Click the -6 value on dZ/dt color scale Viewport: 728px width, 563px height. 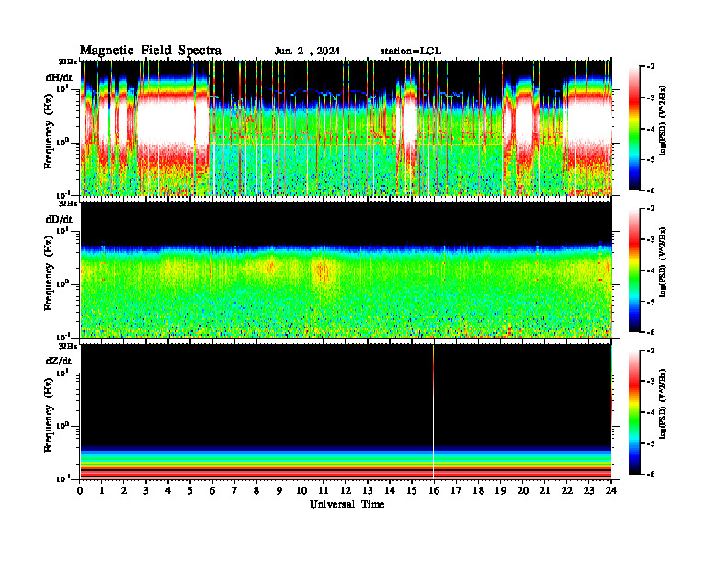(651, 474)
